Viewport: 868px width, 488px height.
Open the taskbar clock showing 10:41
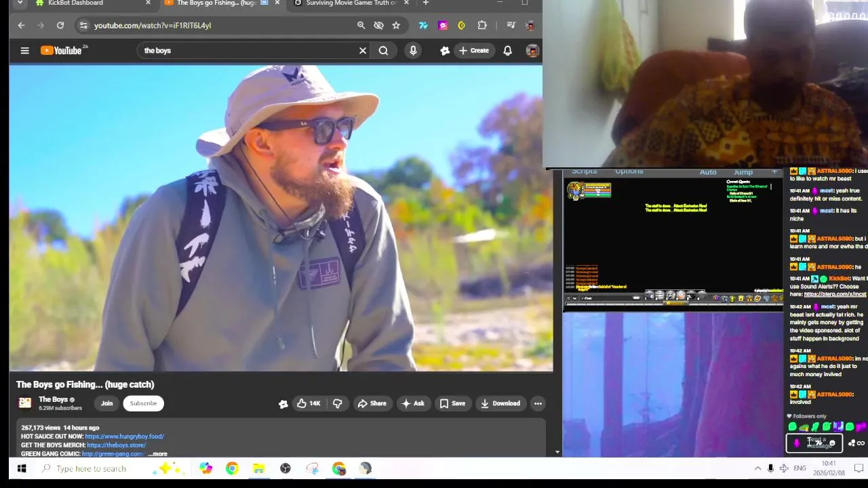(829, 468)
